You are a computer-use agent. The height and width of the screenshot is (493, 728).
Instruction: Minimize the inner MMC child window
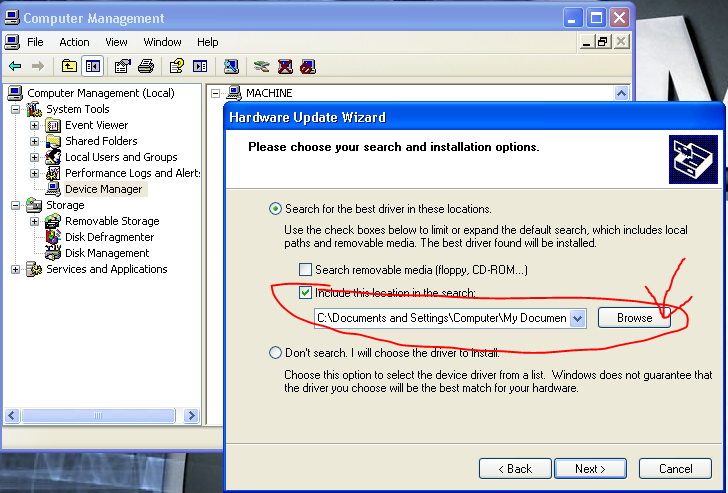[x=587, y=42]
